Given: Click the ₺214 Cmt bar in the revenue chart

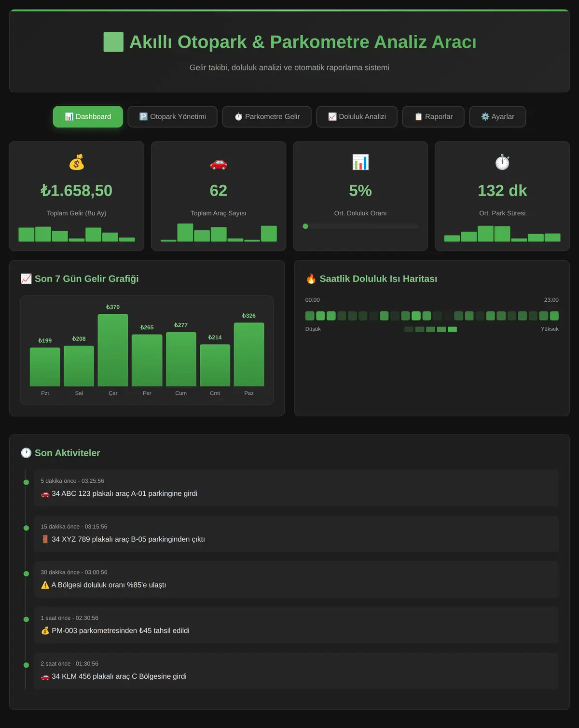Looking at the screenshot, I should pos(215,365).
